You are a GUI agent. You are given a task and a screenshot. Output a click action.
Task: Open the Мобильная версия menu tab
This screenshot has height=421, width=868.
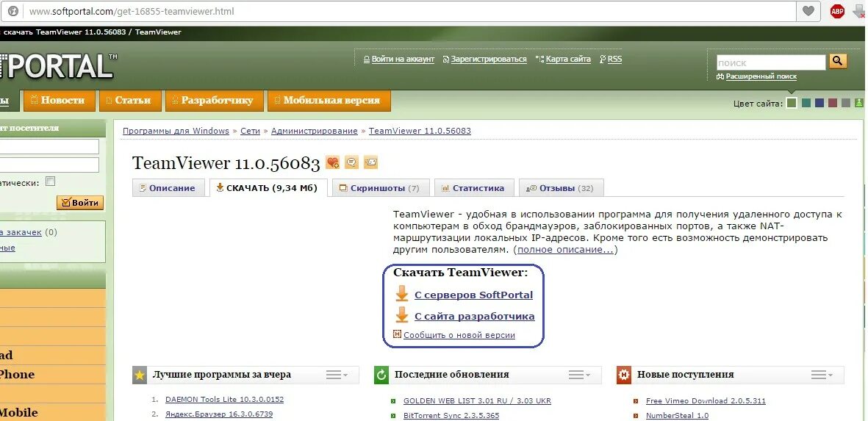tap(329, 100)
